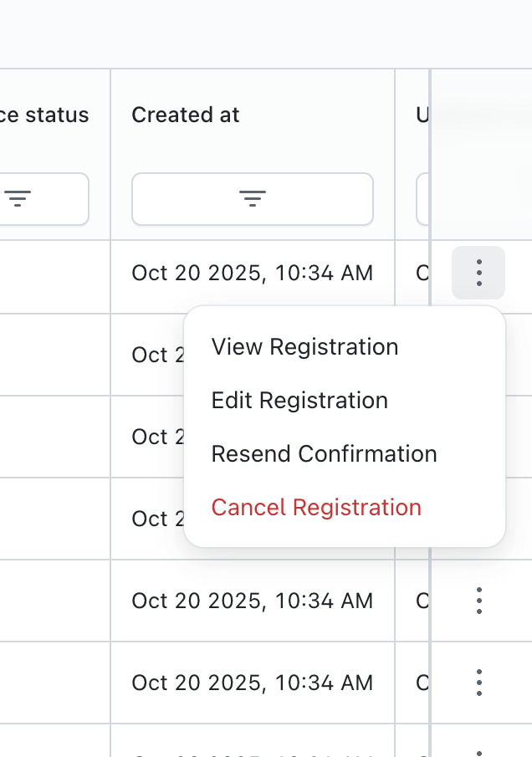Select the top row's Created at date cell
This screenshot has width=532, height=757.
252,273
